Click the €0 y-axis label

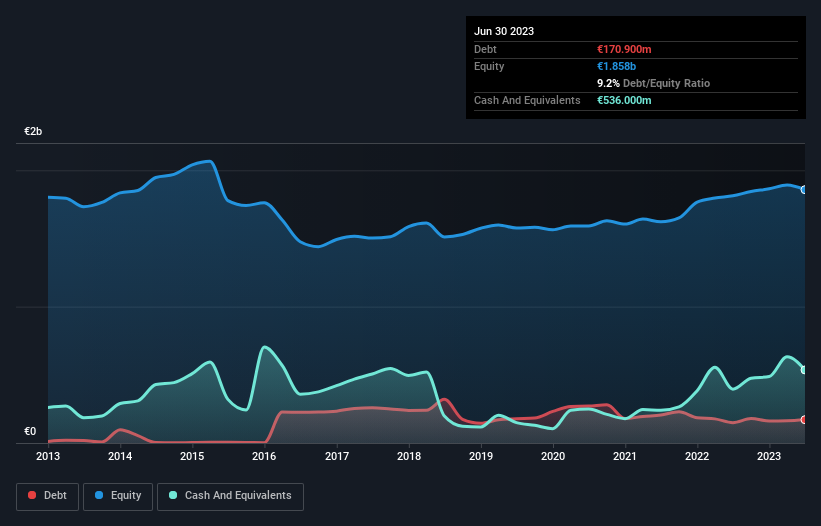pos(30,431)
